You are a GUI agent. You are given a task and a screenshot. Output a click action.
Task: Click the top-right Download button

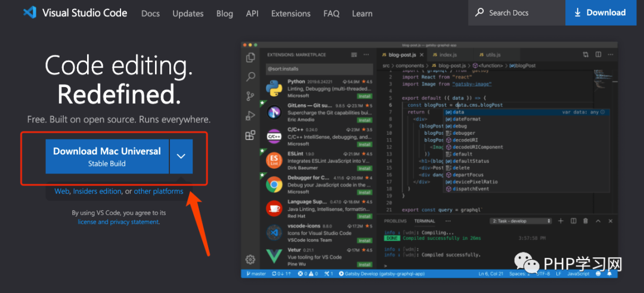pyautogui.click(x=600, y=13)
